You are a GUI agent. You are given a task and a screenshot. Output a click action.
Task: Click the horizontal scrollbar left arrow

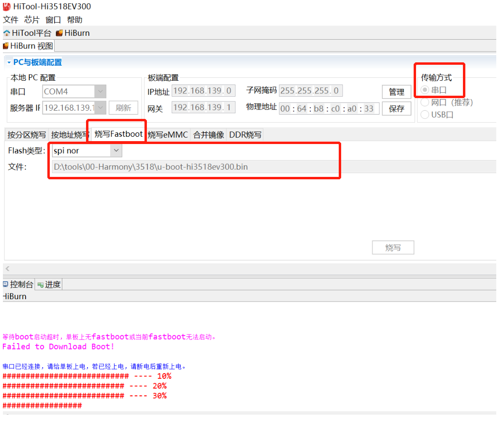pyautogui.click(x=7, y=268)
